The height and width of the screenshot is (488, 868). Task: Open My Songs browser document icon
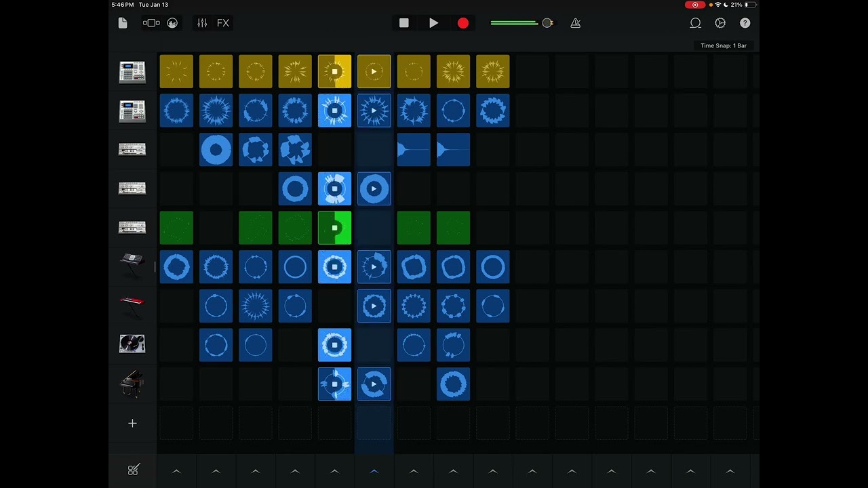(123, 23)
